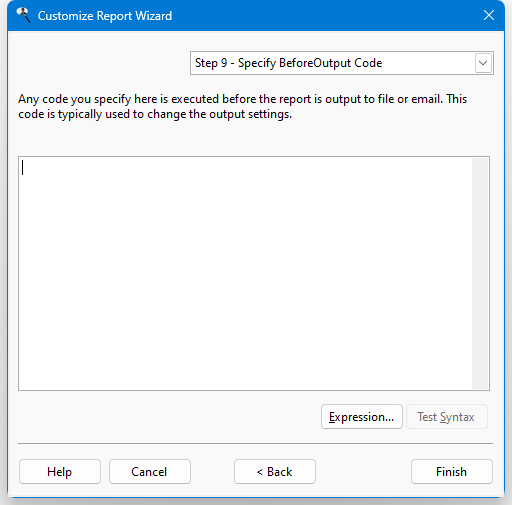
Task: Click the empty bottom area of code editor
Action: [245, 350]
